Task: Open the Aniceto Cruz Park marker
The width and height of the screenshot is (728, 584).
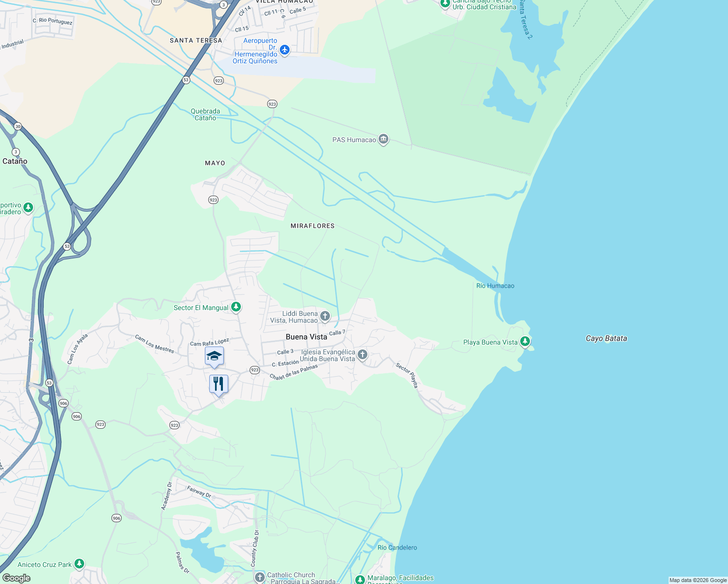Action: [x=79, y=564]
